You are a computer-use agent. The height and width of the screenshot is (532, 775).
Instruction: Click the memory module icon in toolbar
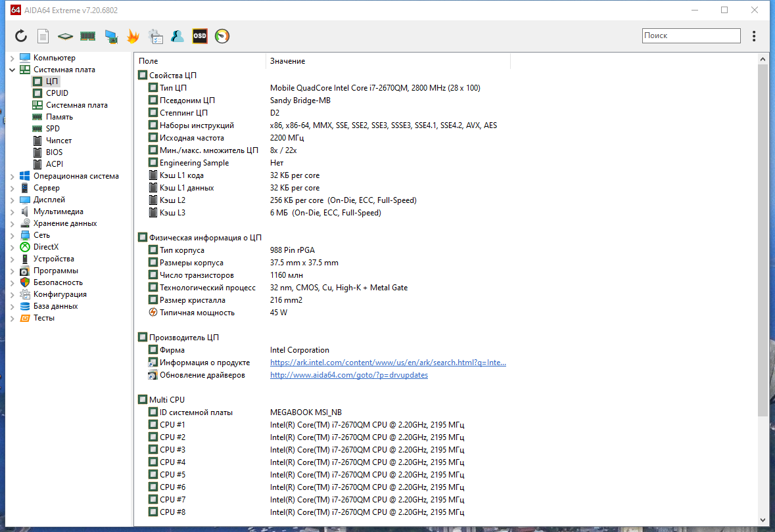tap(87, 36)
